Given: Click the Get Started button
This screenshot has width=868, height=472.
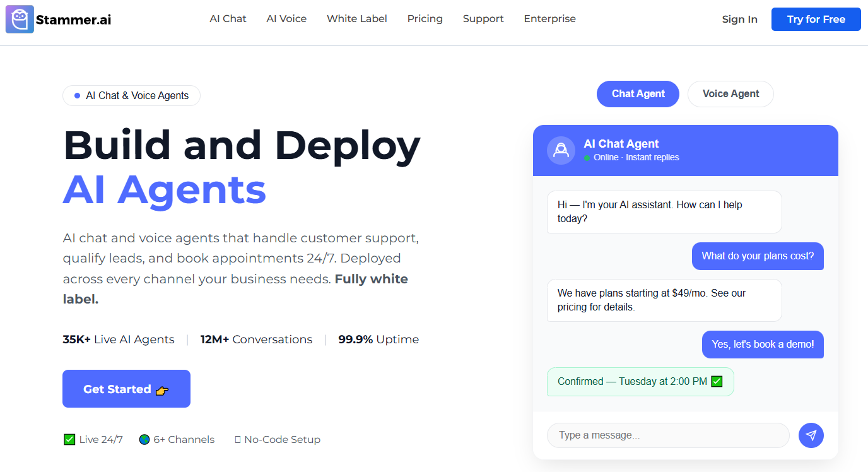Looking at the screenshot, I should 126,389.
